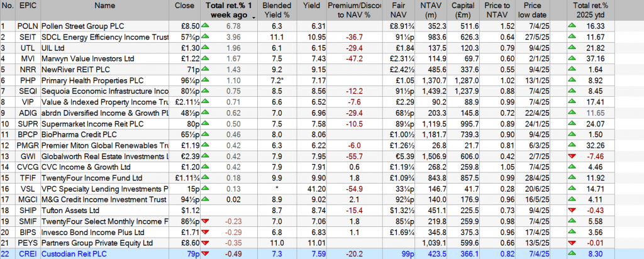Screen dimensions: 644x259
Task: Click green up arrow beside ytd 24.07
Action: [x=571, y=124]
